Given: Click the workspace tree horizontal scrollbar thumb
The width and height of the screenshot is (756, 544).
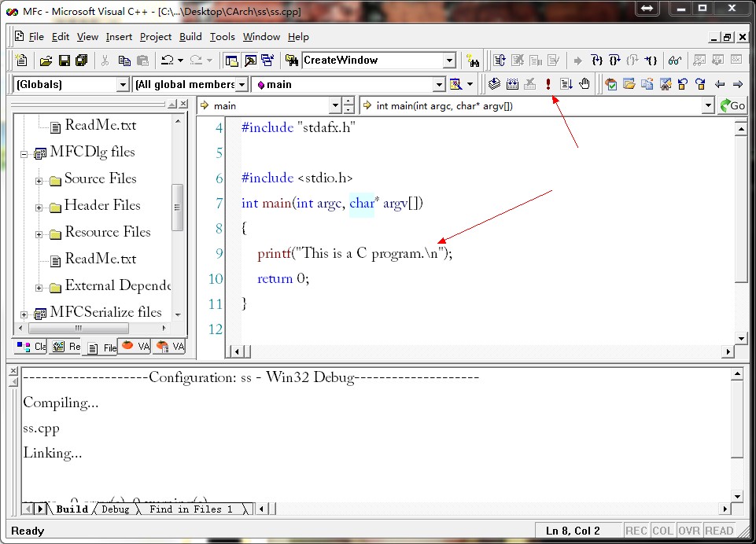Looking at the screenshot, I should 79,328.
